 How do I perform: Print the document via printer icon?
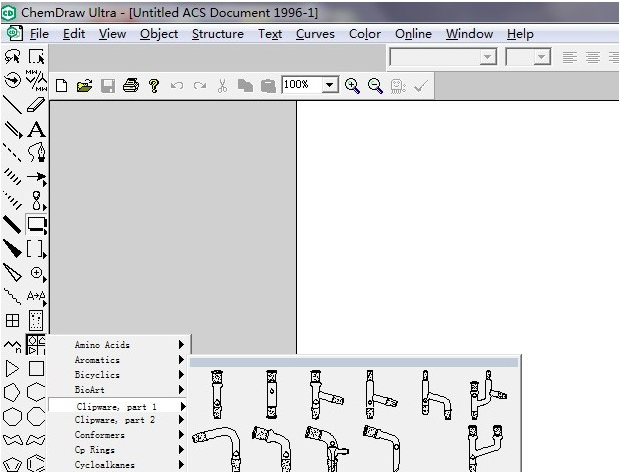click(x=131, y=85)
